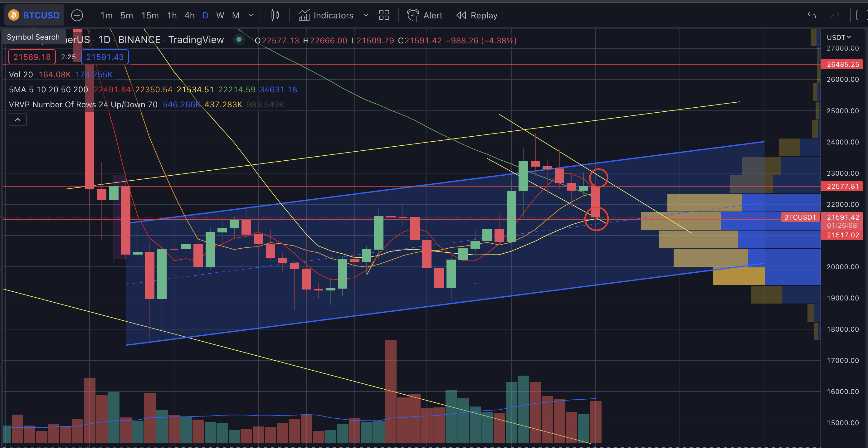Open the indicator templates grid icon
This screenshot has height=448, width=868.
tap(384, 15)
